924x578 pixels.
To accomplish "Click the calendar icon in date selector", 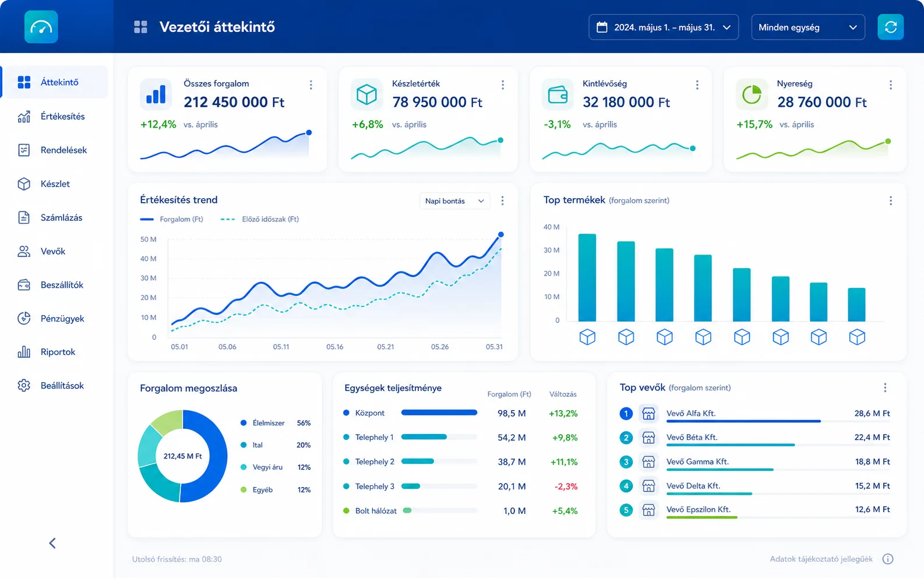I will tap(602, 27).
